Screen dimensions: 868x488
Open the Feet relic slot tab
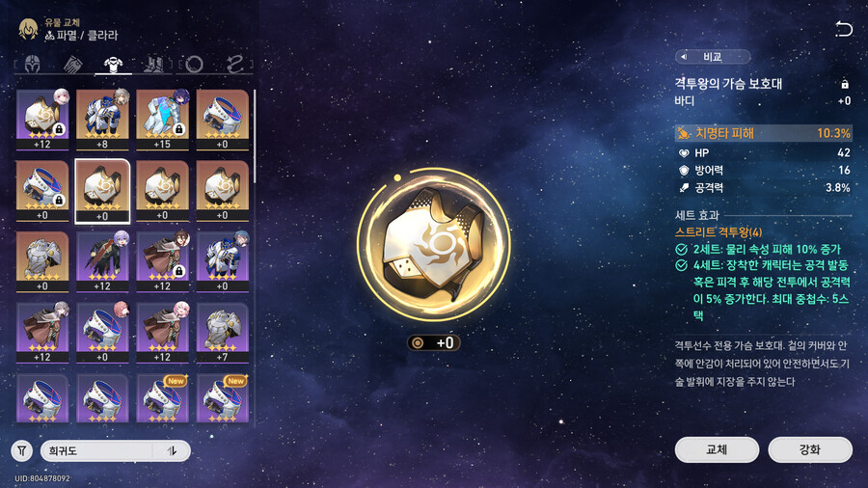(153, 65)
